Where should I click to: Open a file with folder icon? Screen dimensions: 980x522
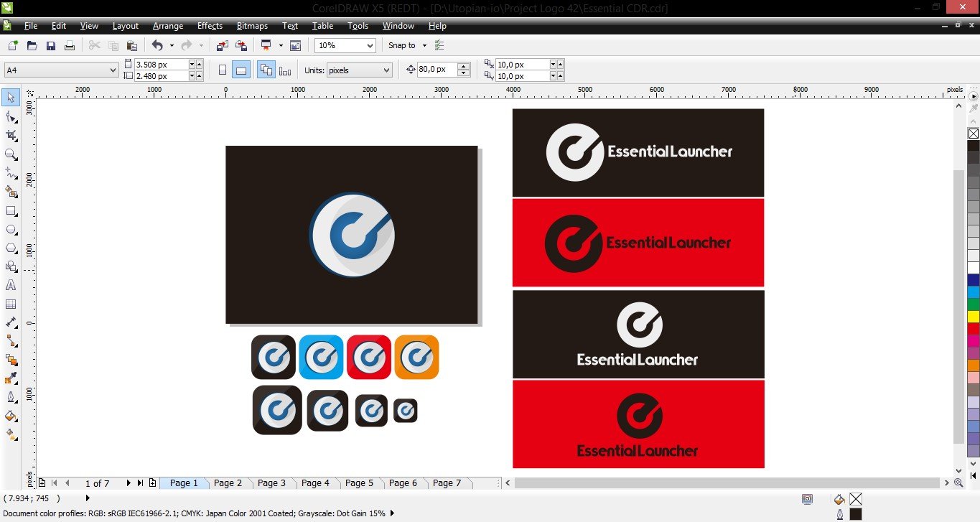pyautogui.click(x=32, y=45)
